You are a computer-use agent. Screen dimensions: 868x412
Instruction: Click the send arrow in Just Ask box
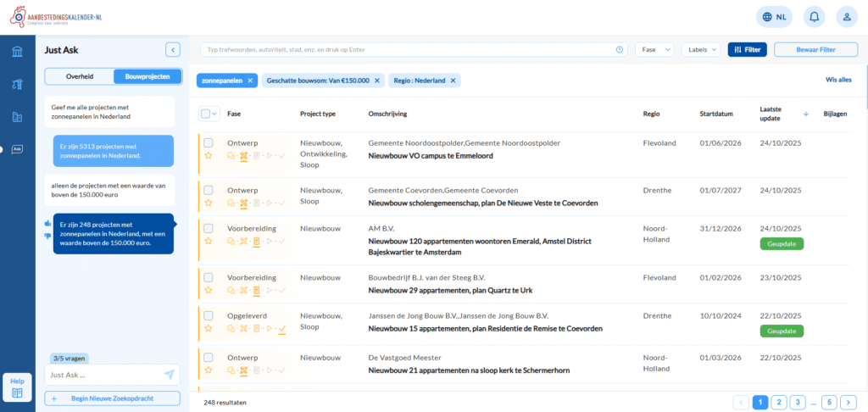click(x=170, y=374)
